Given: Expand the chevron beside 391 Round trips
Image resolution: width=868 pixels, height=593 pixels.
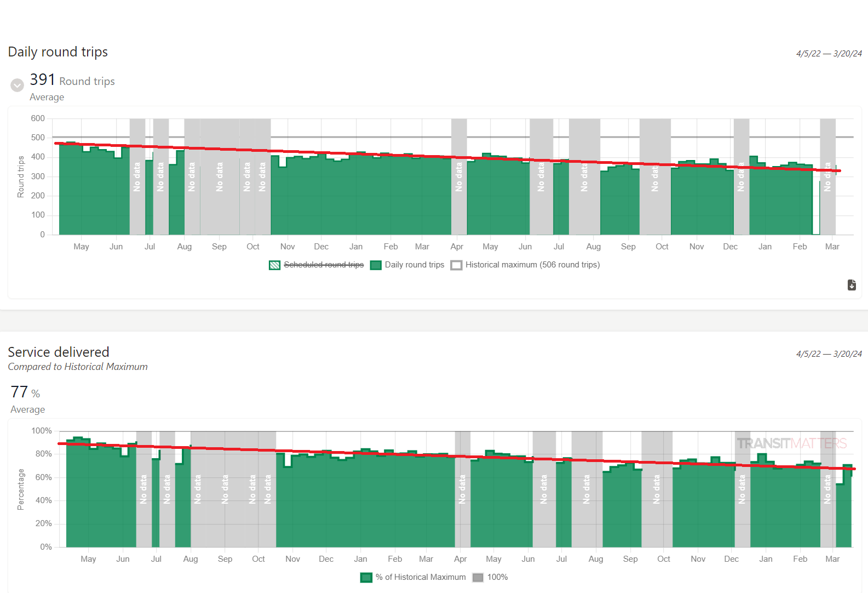Looking at the screenshot, I should pyautogui.click(x=18, y=85).
